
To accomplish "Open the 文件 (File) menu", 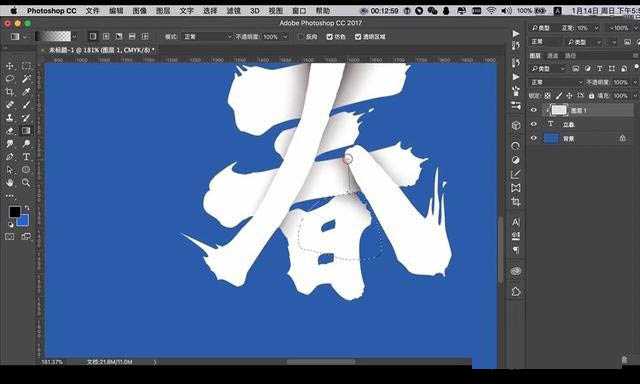I will (92, 11).
